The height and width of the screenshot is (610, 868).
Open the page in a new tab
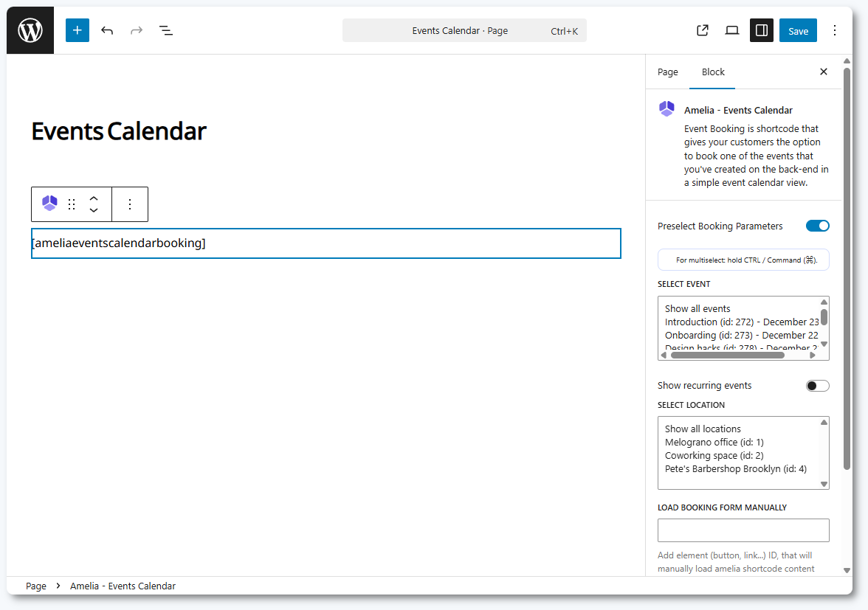pos(703,30)
